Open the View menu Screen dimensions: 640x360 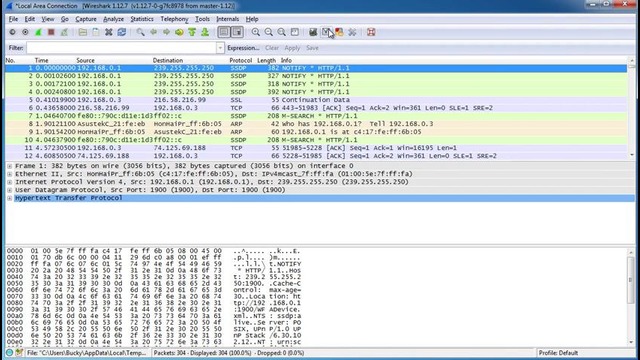tap(48, 19)
